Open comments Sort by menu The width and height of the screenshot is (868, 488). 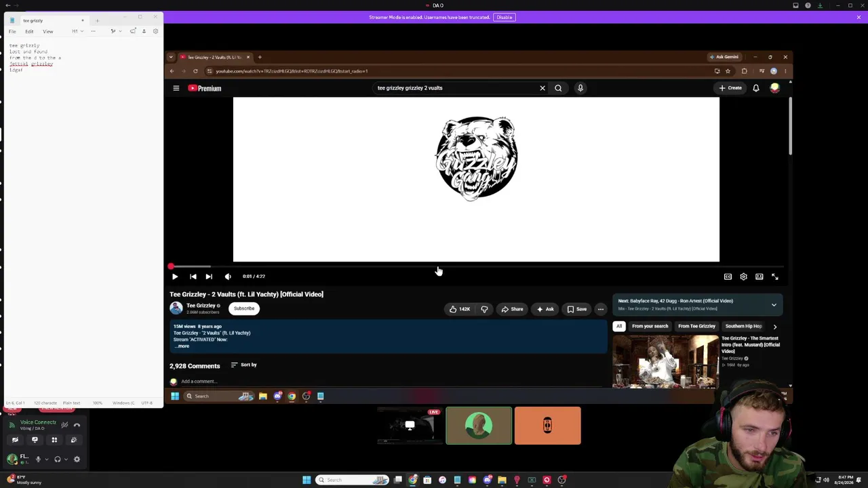[244, 365]
